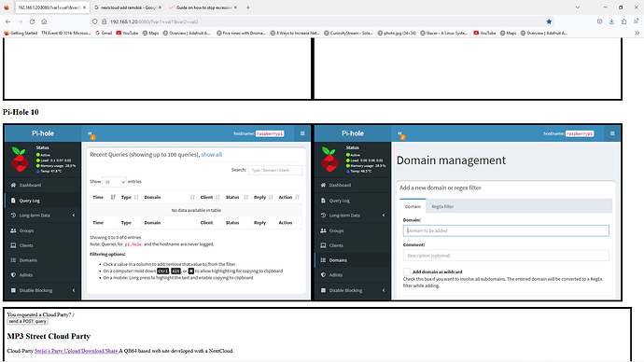Collapse the right Pi-hole sidebar toggle
This screenshot has height=362, width=644.
pos(399,133)
